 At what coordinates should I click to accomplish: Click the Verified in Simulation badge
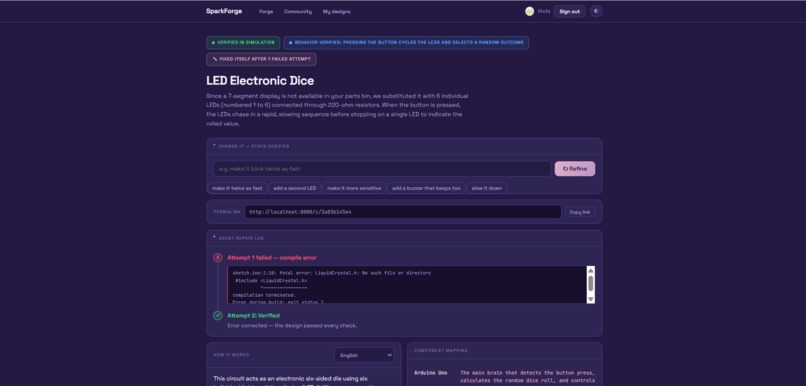coord(243,43)
